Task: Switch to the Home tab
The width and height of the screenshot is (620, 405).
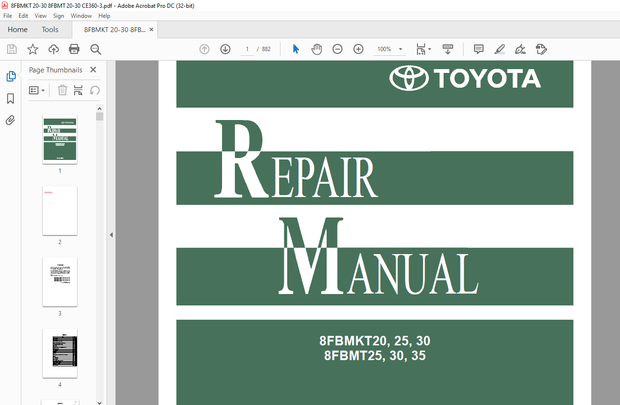Action: [x=17, y=29]
